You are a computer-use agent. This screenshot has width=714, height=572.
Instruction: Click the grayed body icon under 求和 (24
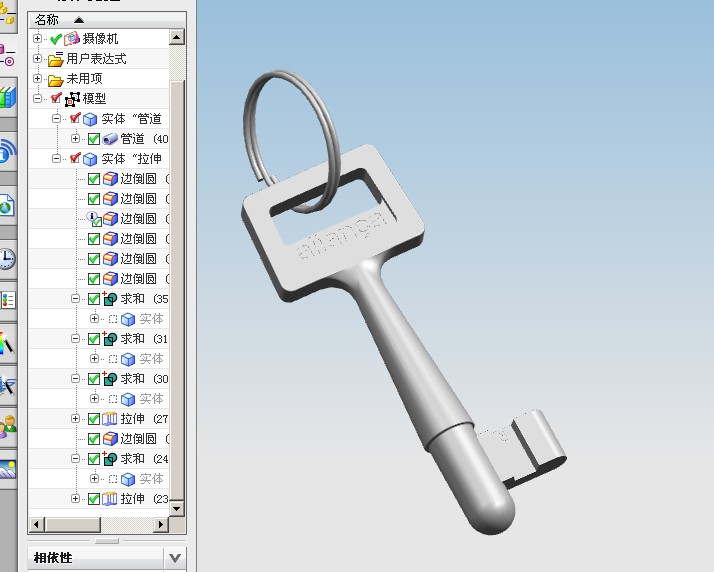click(128, 479)
